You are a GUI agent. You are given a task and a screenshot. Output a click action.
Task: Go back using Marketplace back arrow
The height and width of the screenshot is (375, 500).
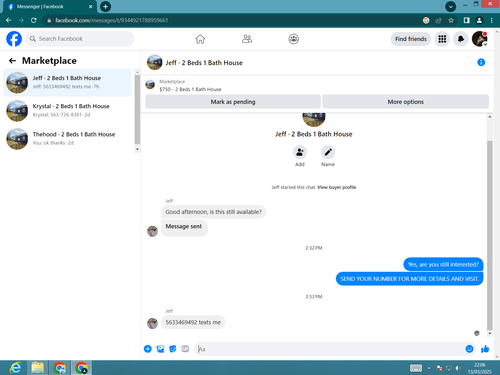12,61
